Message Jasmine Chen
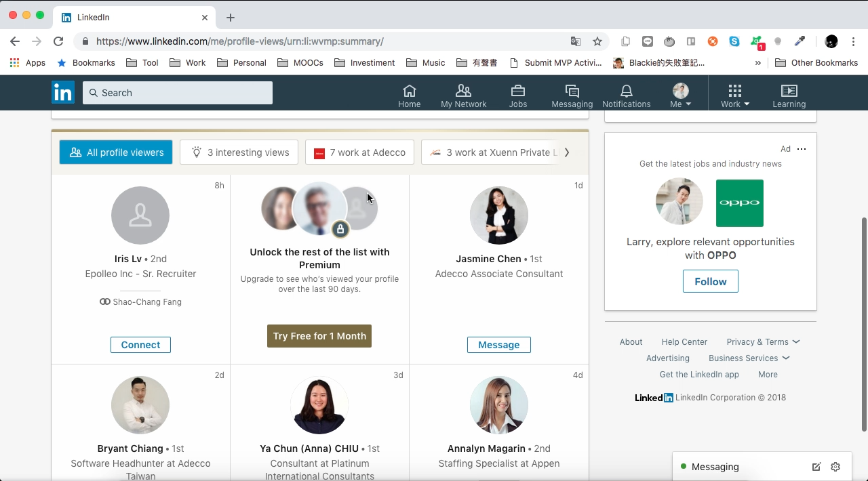This screenshot has height=481, width=868. 499,345
